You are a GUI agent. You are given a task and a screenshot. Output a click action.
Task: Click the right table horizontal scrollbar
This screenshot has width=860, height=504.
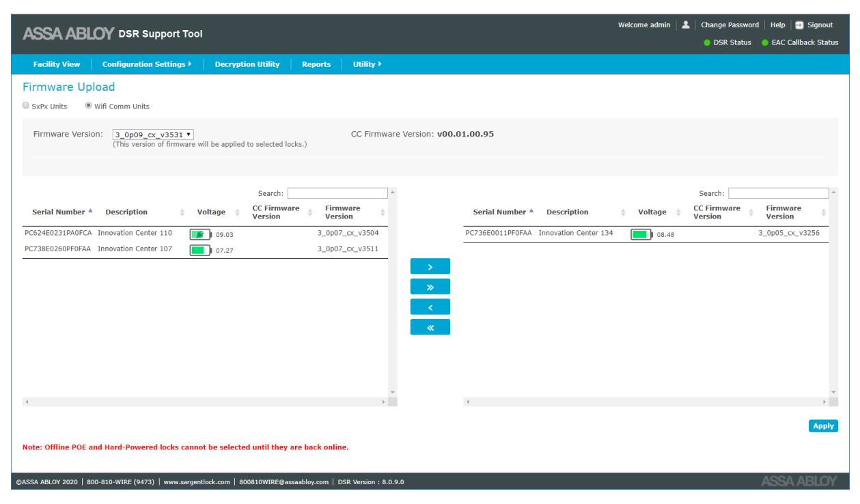pos(646,402)
